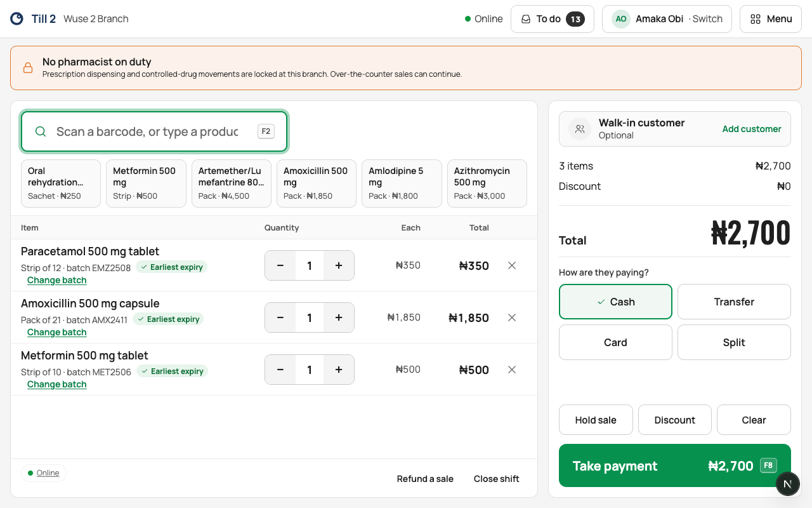The height and width of the screenshot is (508, 812).
Task: Clear the current sale
Action: coord(754,420)
